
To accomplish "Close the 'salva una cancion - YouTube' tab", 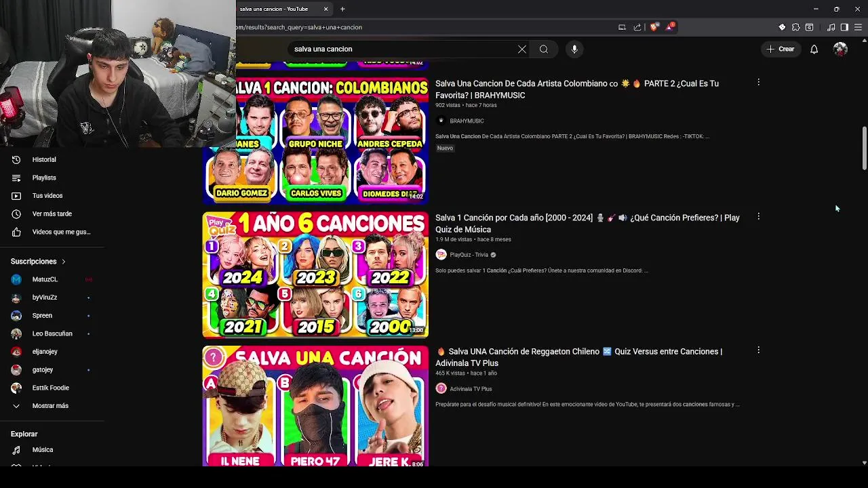I will pos(325,9).
